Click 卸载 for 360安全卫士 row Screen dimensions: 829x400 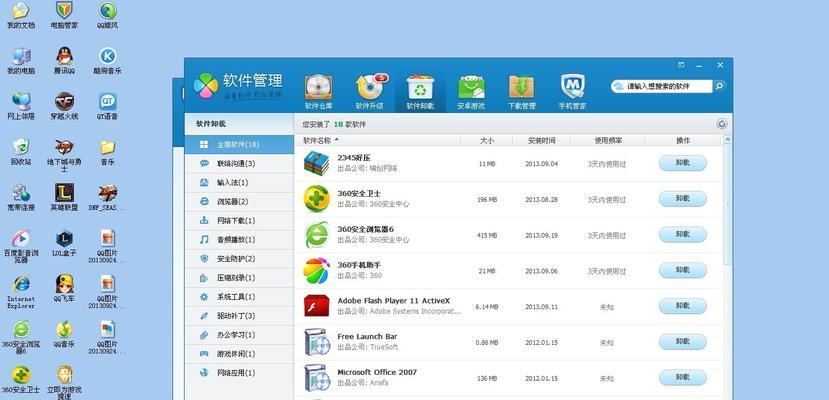click(683, 199)
